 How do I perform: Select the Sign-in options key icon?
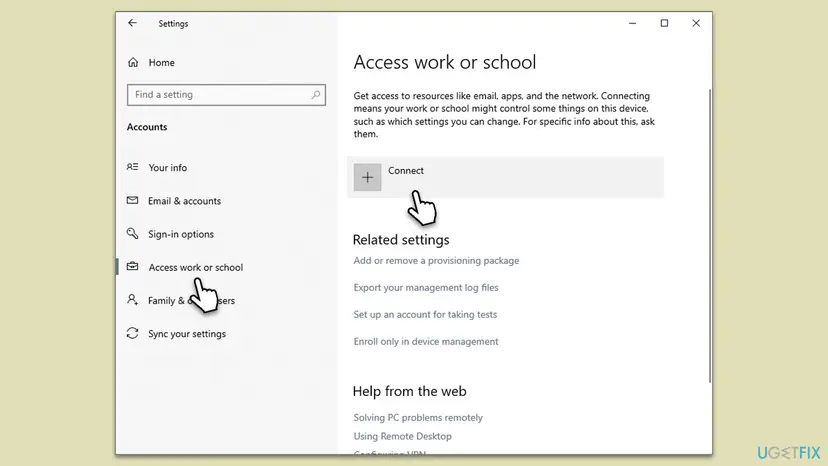[133, 234]
